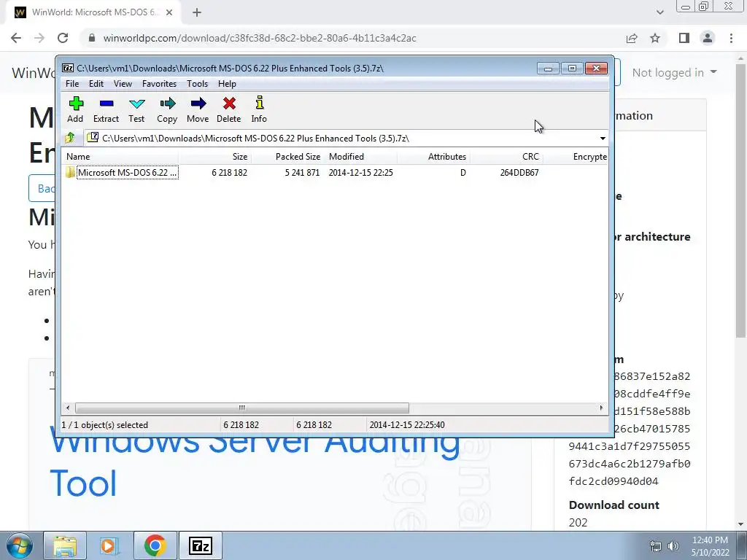Click the 7-Zip taskbar button

[200, 545]
